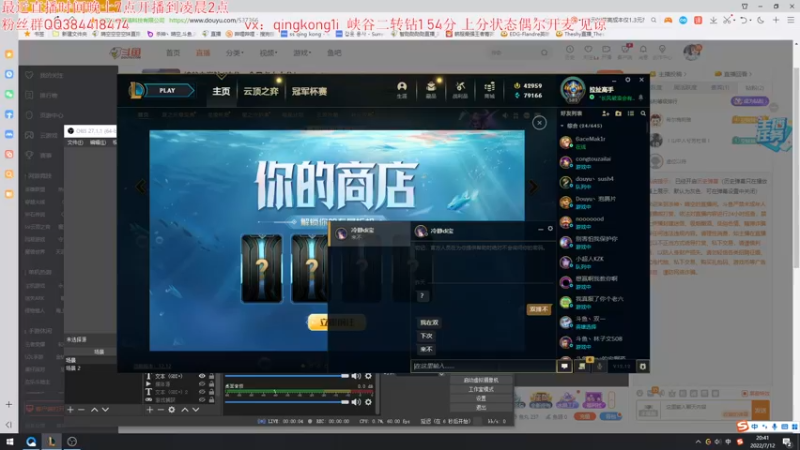Click the OBS 退出 exit button
Screen dimensions: 800x450
click(x=481, y=408)
